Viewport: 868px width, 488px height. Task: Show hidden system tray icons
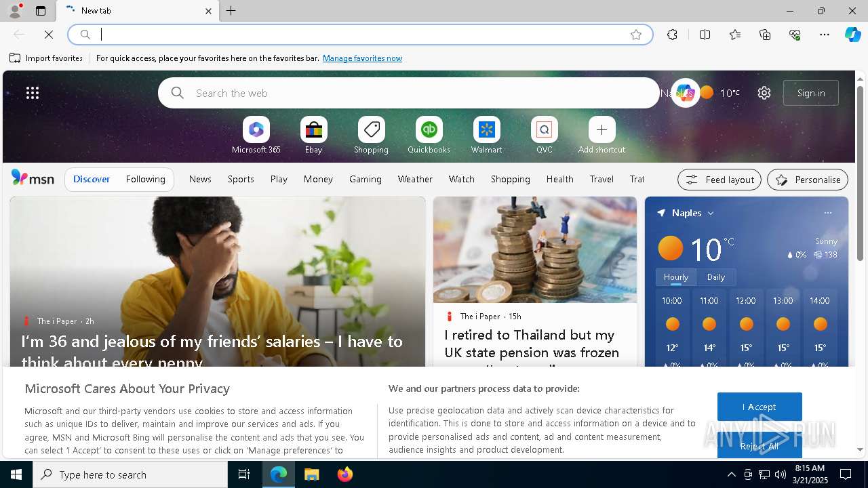point(731,474)
